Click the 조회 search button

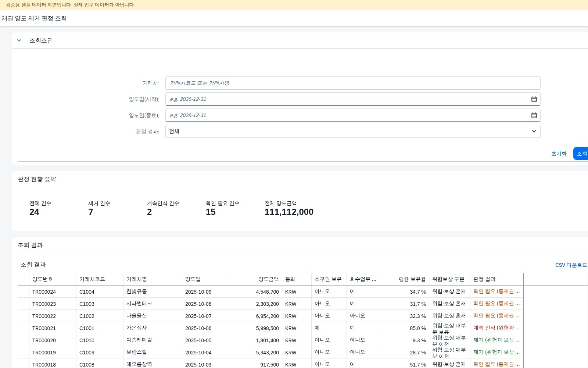click(x=581, y=153)
